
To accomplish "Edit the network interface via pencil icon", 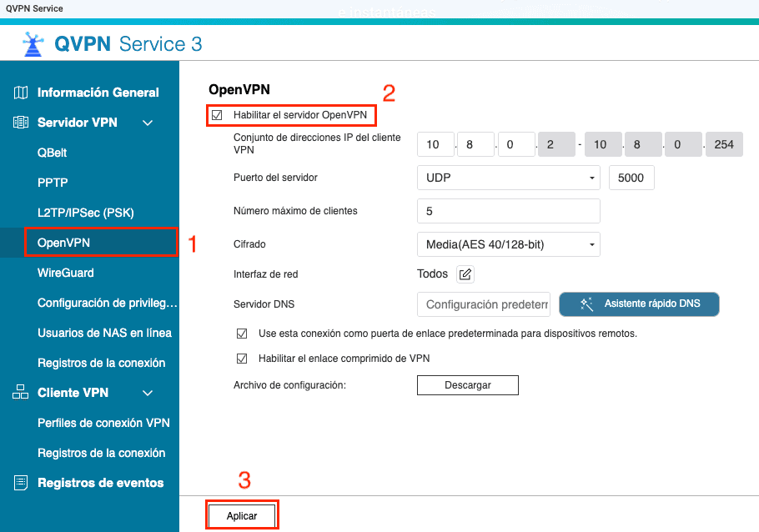I will tap(465, 274).
